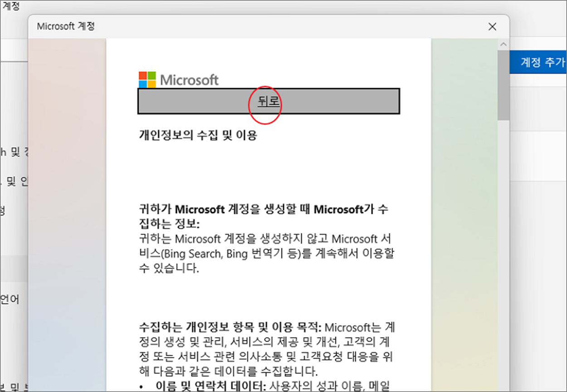Image resolution: width=567 pixels, height=392 pixels.
Task: Click the 계정 추가 button in Settings window
Action: tap(538, 62)
